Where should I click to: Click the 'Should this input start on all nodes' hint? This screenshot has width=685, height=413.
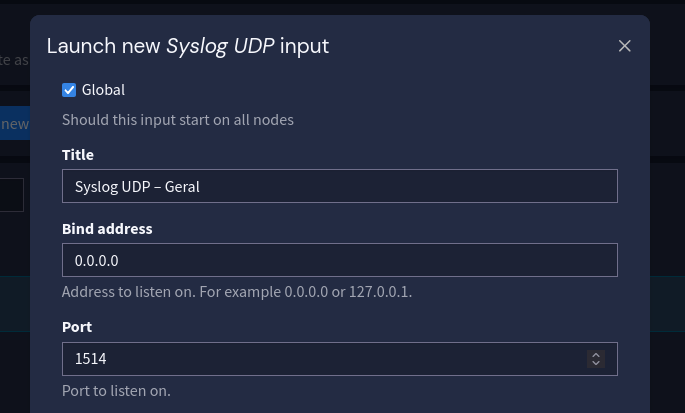178,120
